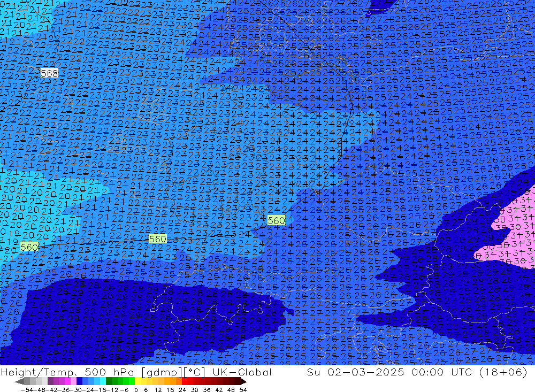Image resolution: width=535 pixels, height=392 pixels.
Task: Click the '[gdmp]' unit text
Action: 163,372
